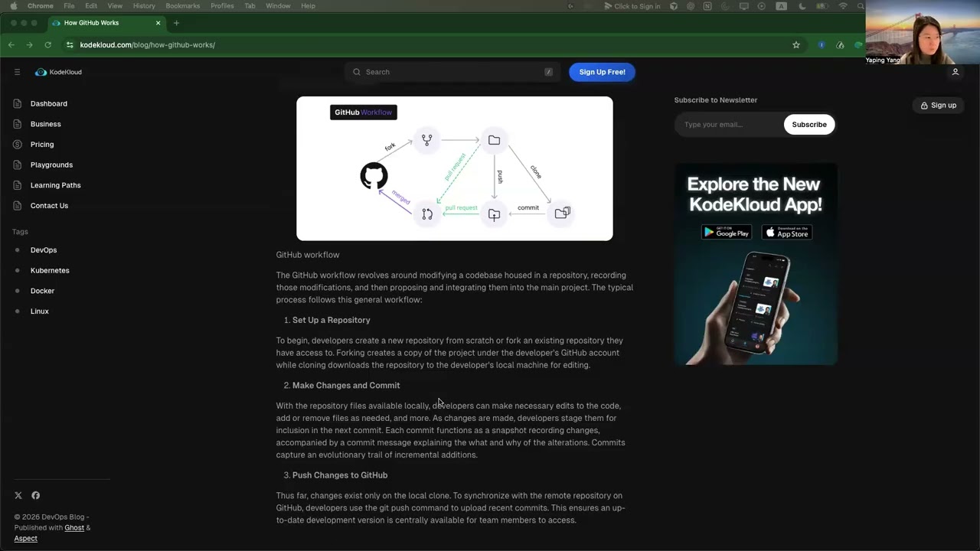Viewport: 980px width, 551px height.
Task: Click the GitHub workflow diagram image
Action: click(x=455, y=168)
